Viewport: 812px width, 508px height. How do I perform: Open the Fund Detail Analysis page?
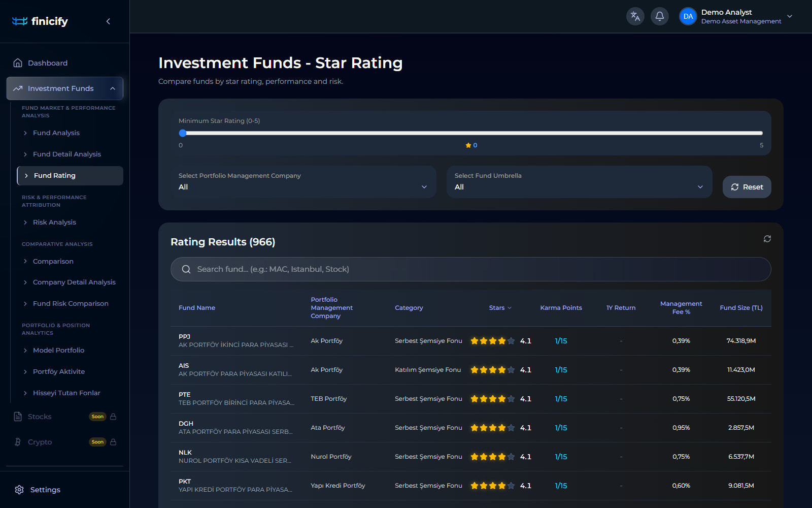(x=67, y=154)
